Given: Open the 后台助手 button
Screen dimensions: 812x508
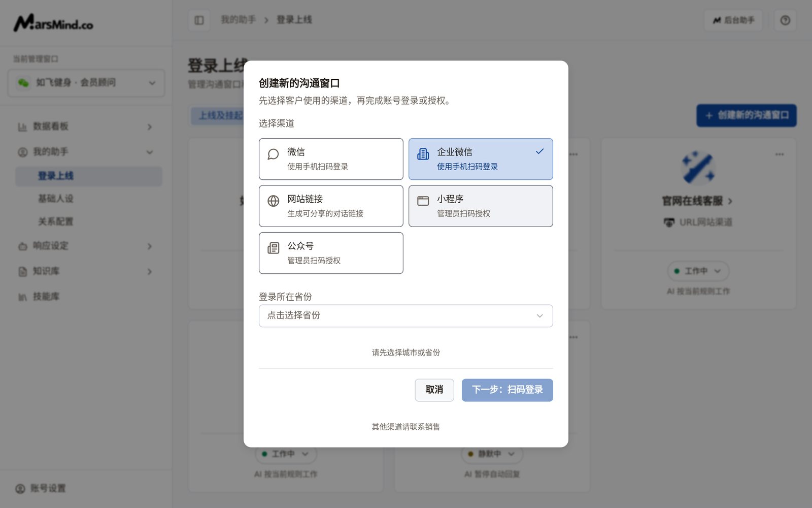Looking at the screenshot, I should 733,20.
